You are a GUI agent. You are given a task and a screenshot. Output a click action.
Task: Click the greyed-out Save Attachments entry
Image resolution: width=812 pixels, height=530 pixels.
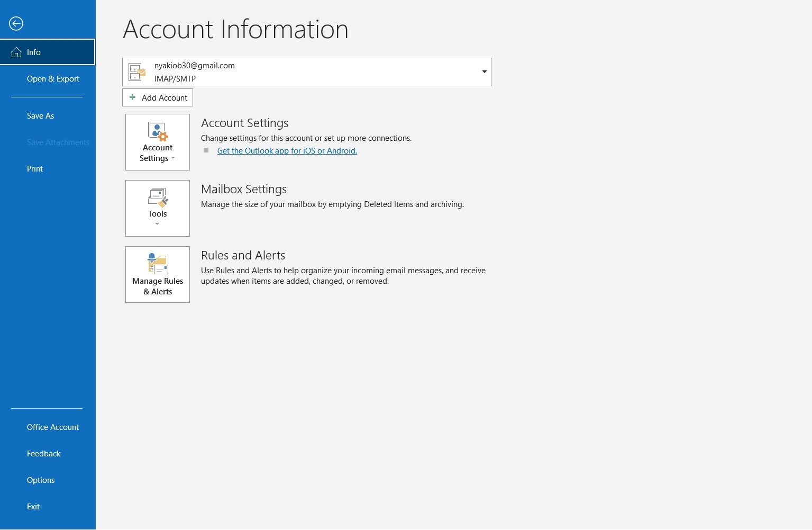(58, 142)
